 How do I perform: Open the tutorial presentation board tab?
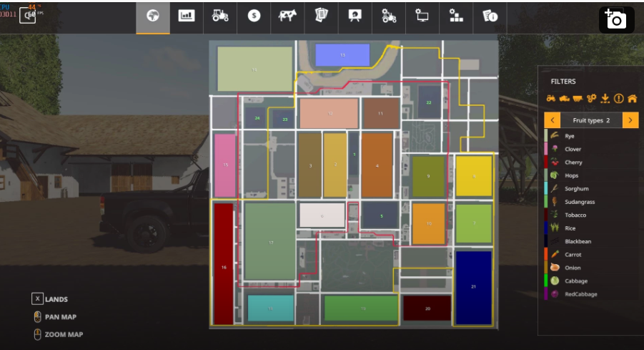click(x=355, y=16)
